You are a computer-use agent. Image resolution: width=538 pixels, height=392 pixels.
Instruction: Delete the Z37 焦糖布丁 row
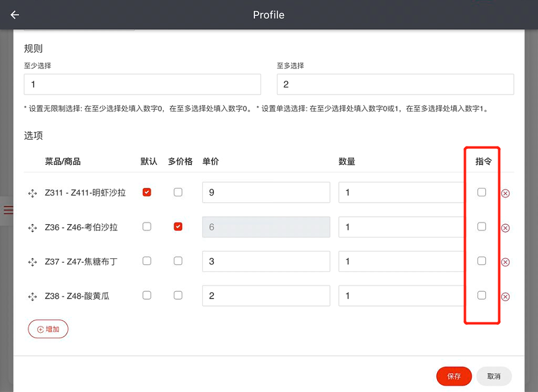point(506,262)
